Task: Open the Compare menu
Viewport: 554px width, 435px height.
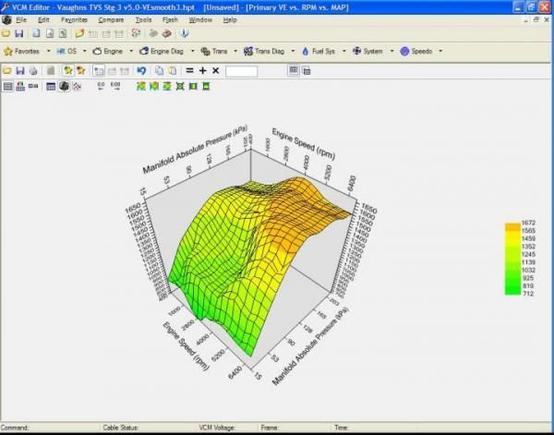Action: coord(111,20)
